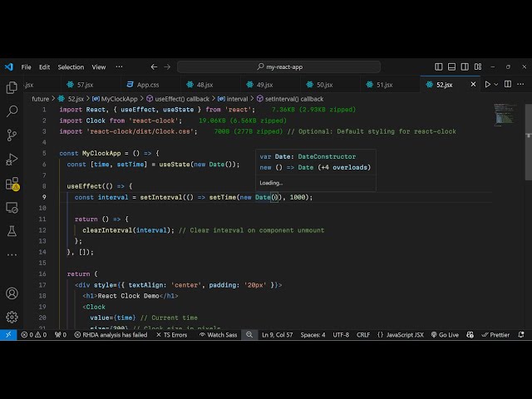Open the Testing flask icon
The image size is (532, 399).
(x=12, y=231)
